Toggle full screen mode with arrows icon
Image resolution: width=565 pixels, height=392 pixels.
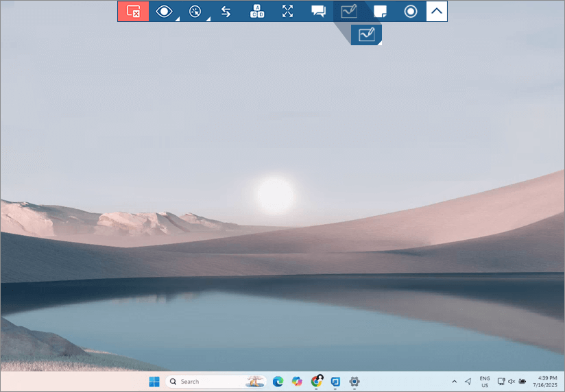[x=287, y=11]
